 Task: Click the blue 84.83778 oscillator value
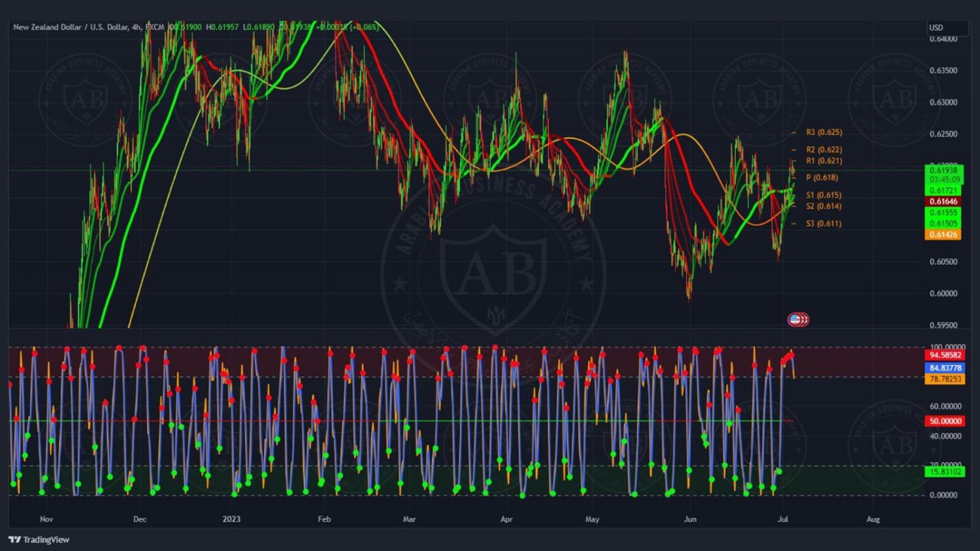pyautogui.click(x=945, y=368)
